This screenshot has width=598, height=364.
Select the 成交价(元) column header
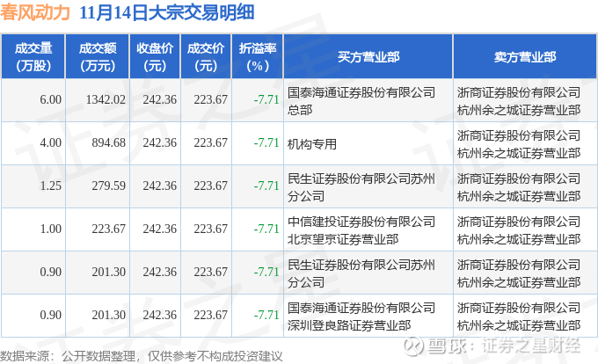pos(206,57)
